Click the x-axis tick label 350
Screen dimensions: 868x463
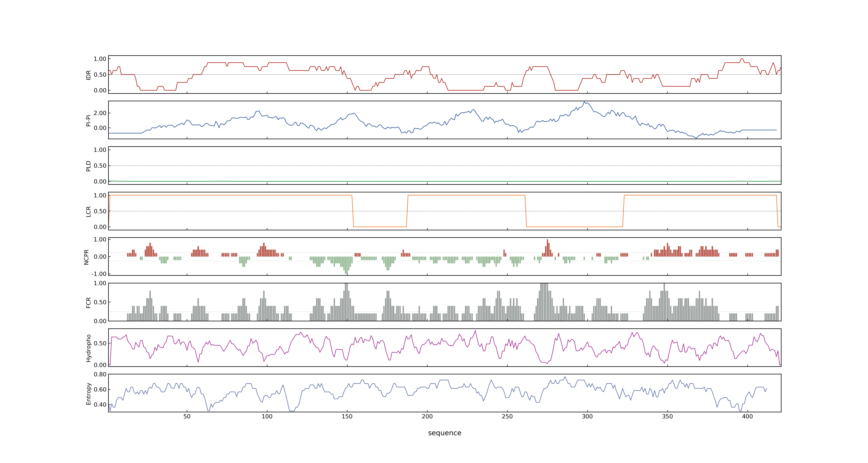click(667, 416)
